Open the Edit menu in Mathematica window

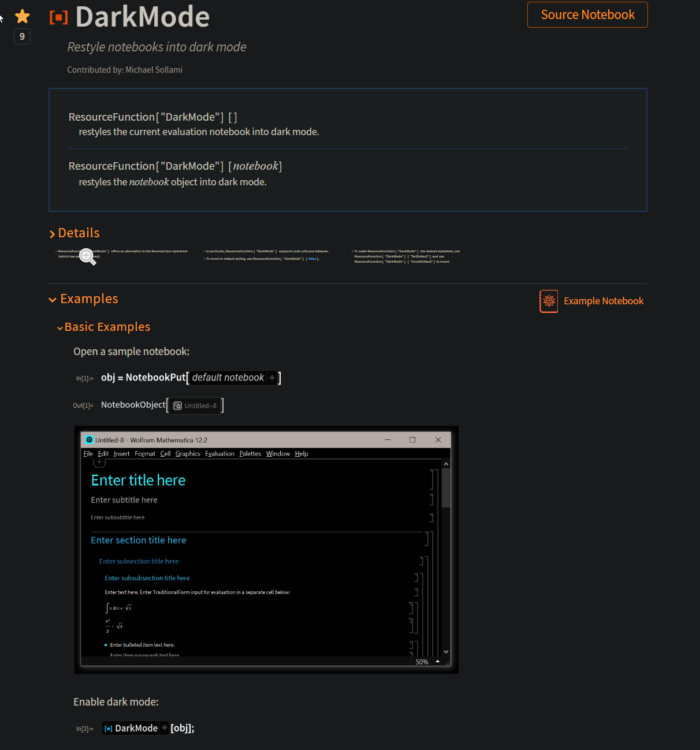click(103, 454)
